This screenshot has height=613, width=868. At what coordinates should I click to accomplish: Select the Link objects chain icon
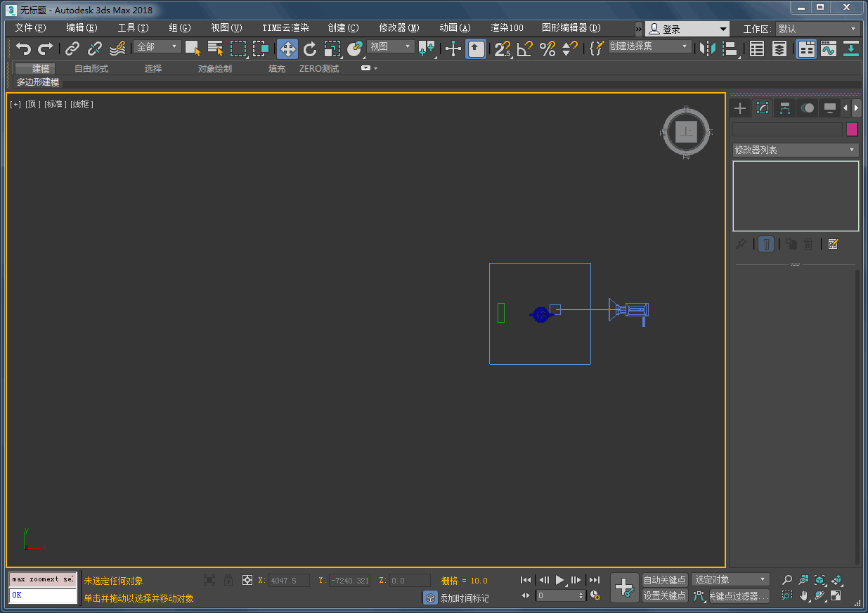click(72, 49)
